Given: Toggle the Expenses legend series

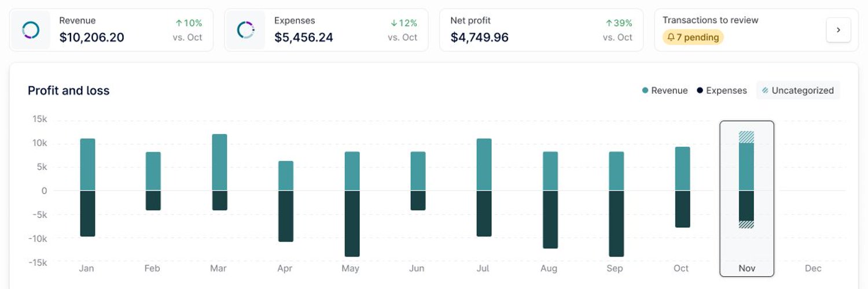Looking at the screenshot, I should coord(722,90).
